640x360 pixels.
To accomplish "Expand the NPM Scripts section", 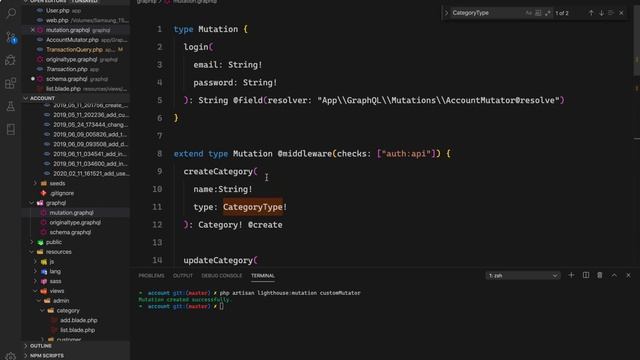I will tap(76, 356).
